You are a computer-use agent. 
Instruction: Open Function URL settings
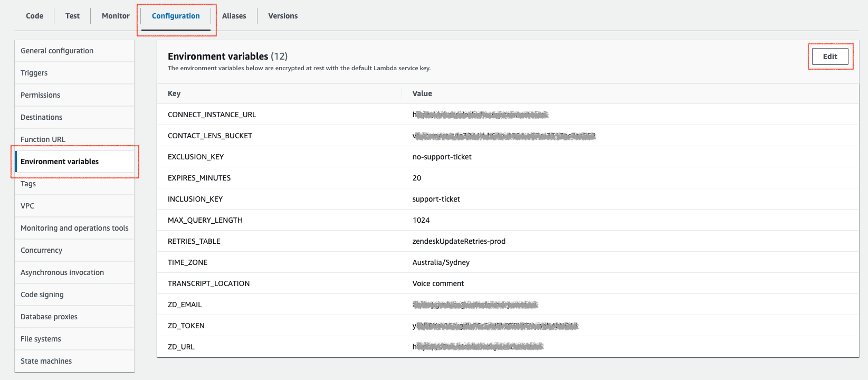pos(43,139)
